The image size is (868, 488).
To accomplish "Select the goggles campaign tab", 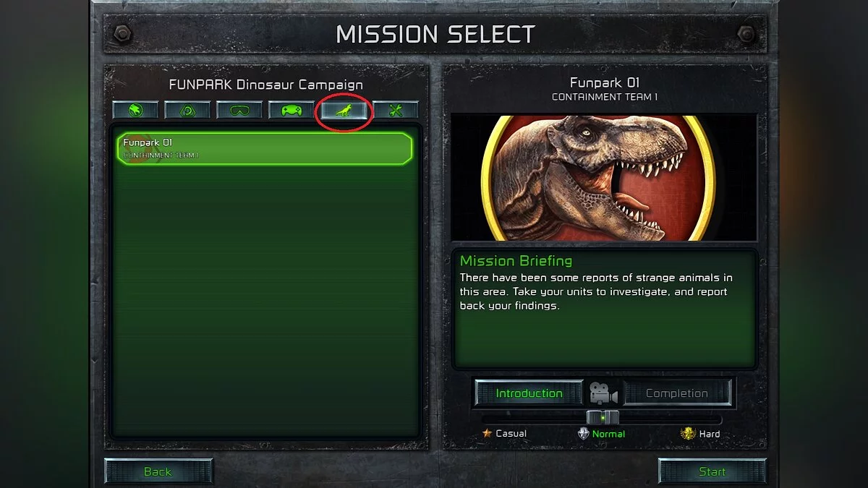I will (239, 111).
